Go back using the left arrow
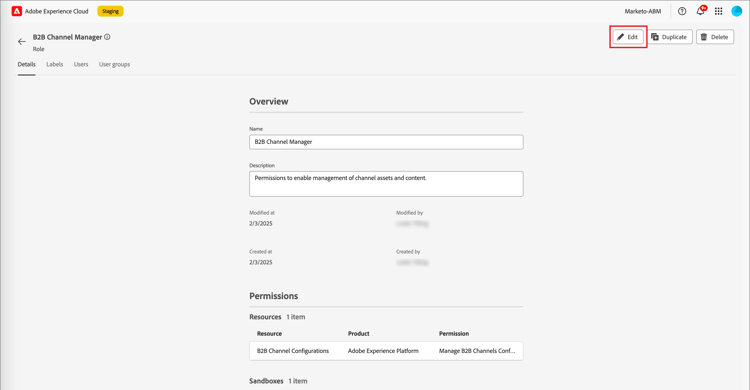Screen dimensions: 750x390 coord(22,42)
